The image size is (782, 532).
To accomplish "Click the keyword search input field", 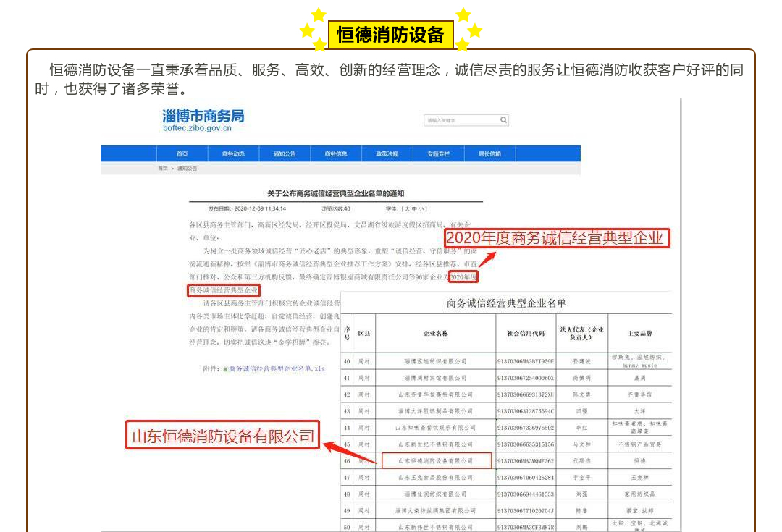I will point(460,120).
